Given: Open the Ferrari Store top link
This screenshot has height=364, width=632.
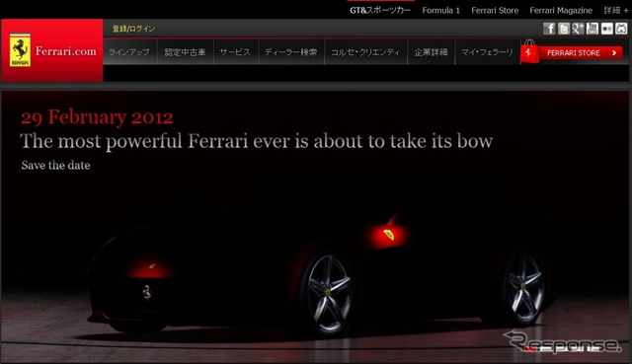Looking at the screenshot, I should (495, 11).
